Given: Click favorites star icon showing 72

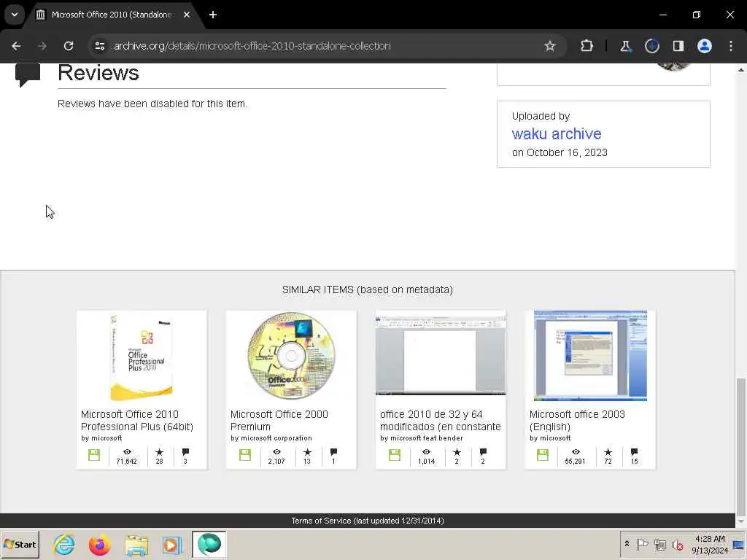Looking at the screenshot, I should (x=608, y=452).
